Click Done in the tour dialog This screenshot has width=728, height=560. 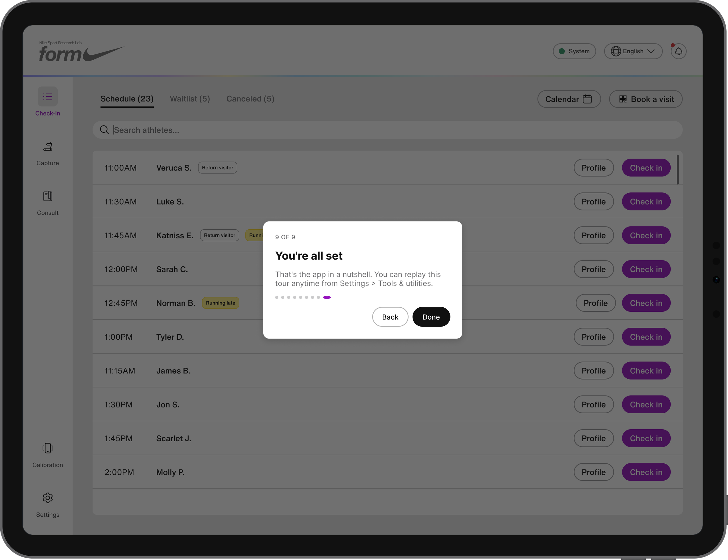[x=431, y=317]
